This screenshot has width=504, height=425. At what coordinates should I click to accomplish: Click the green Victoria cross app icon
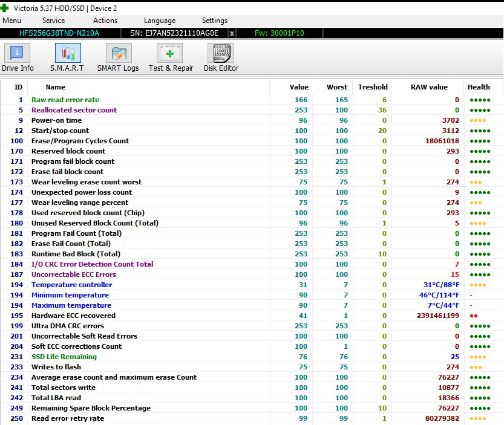[x=4, y=8]
